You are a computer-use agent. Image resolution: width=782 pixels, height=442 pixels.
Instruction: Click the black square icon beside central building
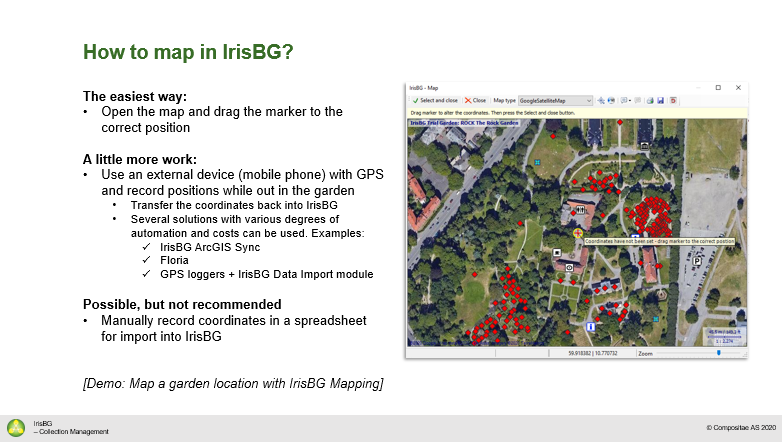point(557,253)
